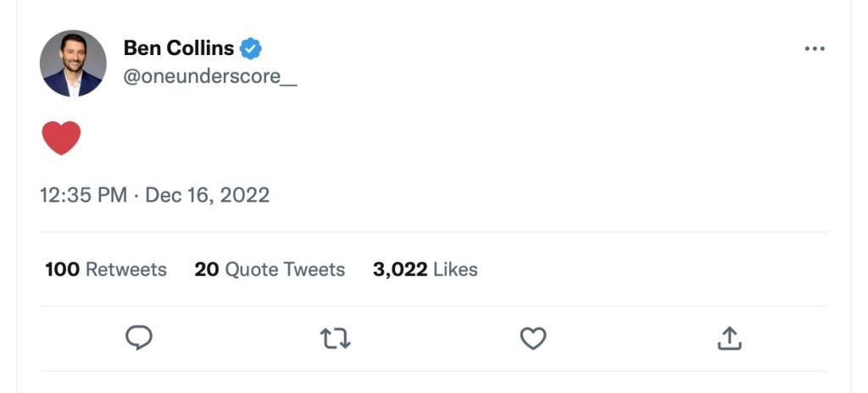Click the blue verified checkmark badge
The image size is (868, 393).
tap(250, 48)
